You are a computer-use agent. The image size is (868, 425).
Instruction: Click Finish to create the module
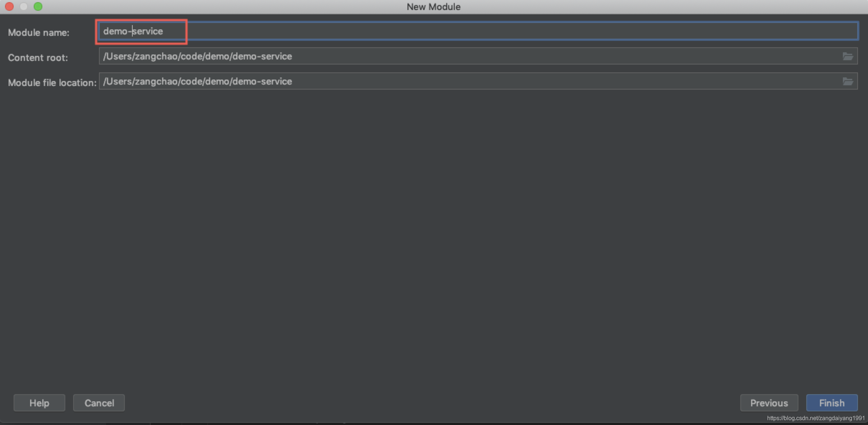[x=831, y=403]
